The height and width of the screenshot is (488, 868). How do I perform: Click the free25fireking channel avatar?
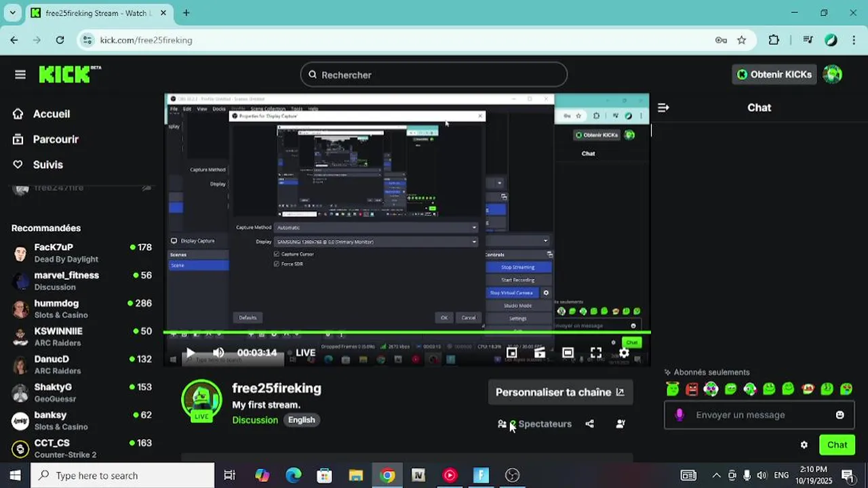pos(201,400)
